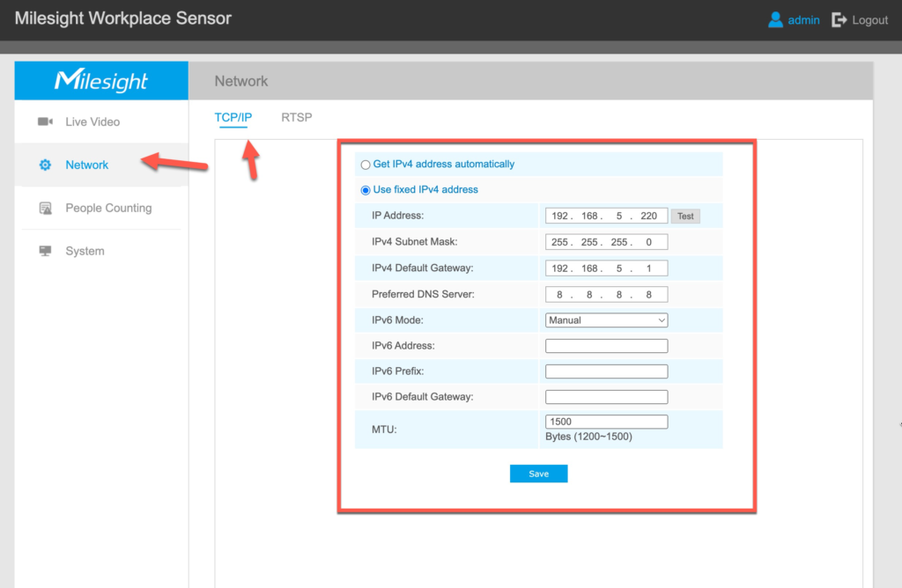Save the network settings

point(538,474)
